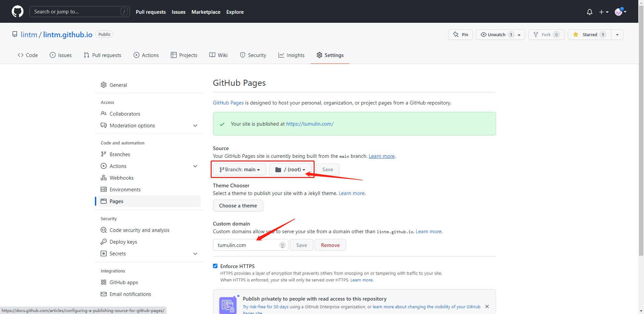Switch to the Actions repository tab

146,55
